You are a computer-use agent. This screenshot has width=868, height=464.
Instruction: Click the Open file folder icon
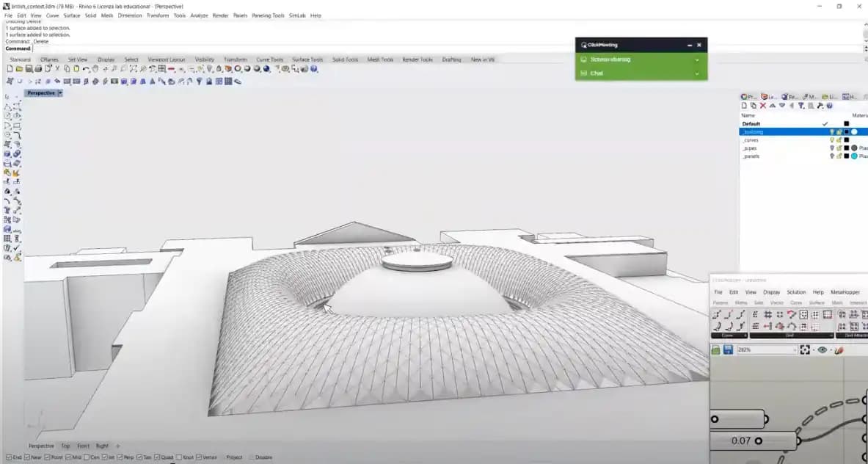tap(19, 69)
